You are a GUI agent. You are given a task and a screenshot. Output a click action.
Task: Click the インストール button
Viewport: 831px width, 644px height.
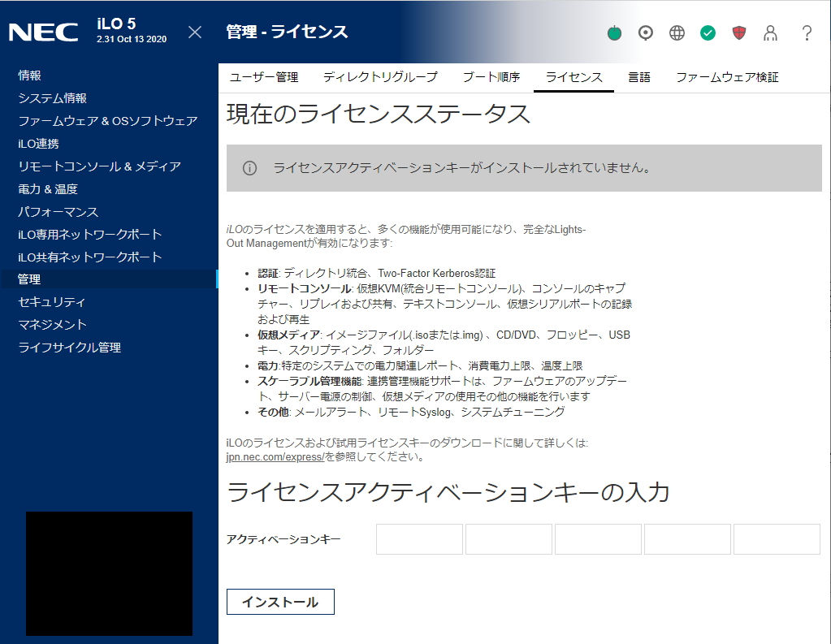(280, 602)
